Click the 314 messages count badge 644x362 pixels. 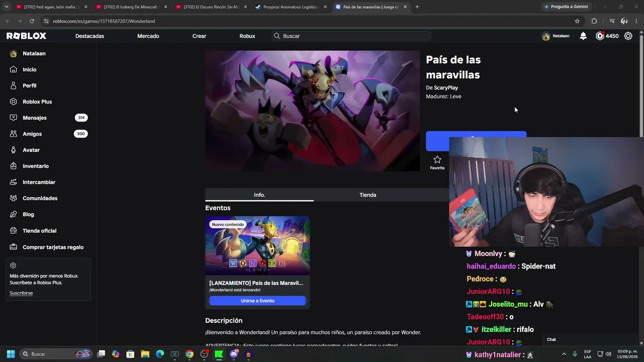[x=81, y=118]
